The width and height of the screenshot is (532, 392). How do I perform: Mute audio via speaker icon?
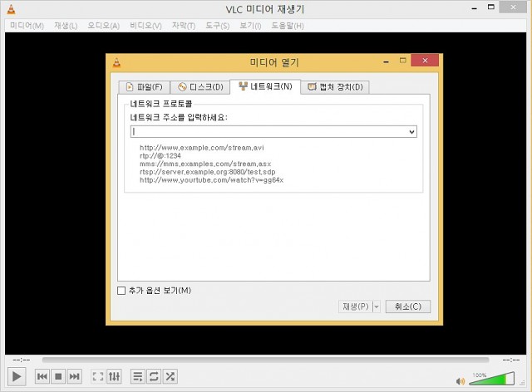(x=460, y=381)
